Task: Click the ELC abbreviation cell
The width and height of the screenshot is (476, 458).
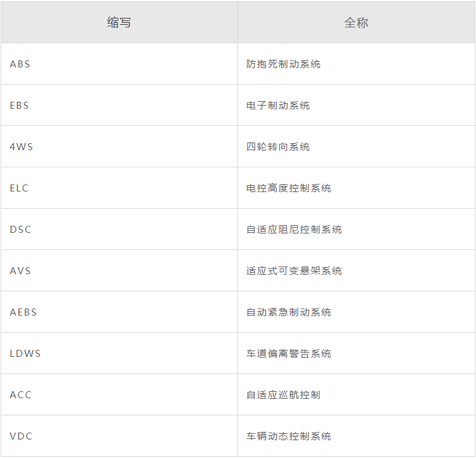Action: click(119, 188)
